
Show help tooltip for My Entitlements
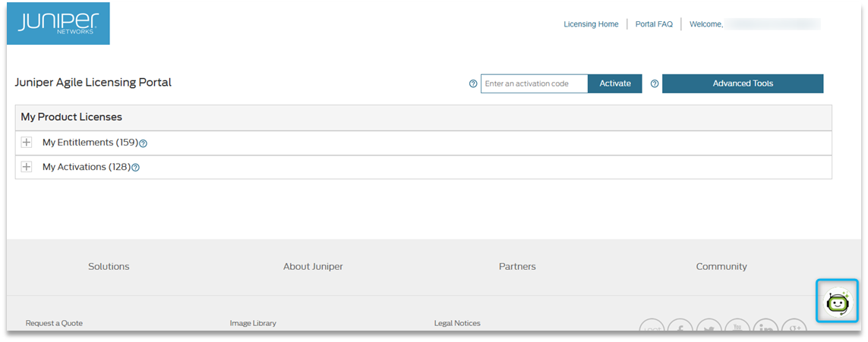[143, 143]
